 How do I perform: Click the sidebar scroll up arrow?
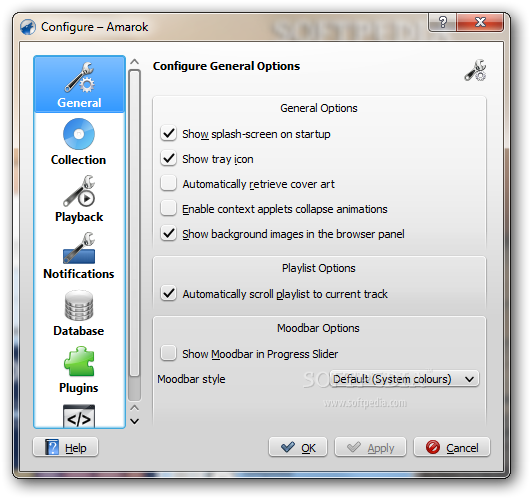(x=134, y=62)
